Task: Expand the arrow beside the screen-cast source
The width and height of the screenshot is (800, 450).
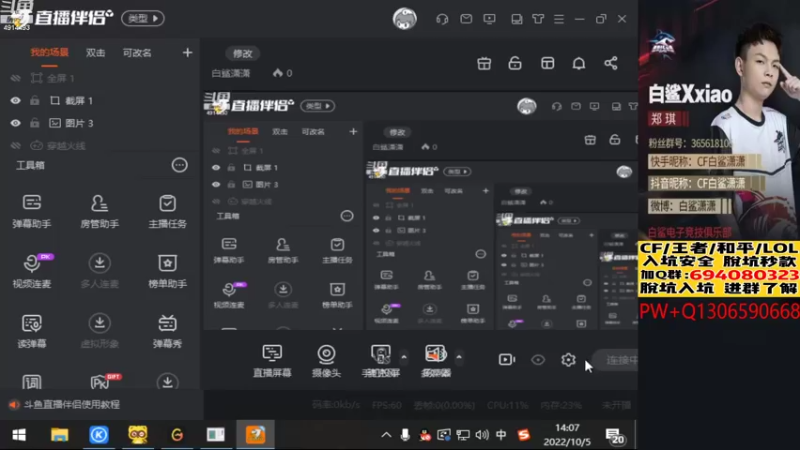Action: 404,357
